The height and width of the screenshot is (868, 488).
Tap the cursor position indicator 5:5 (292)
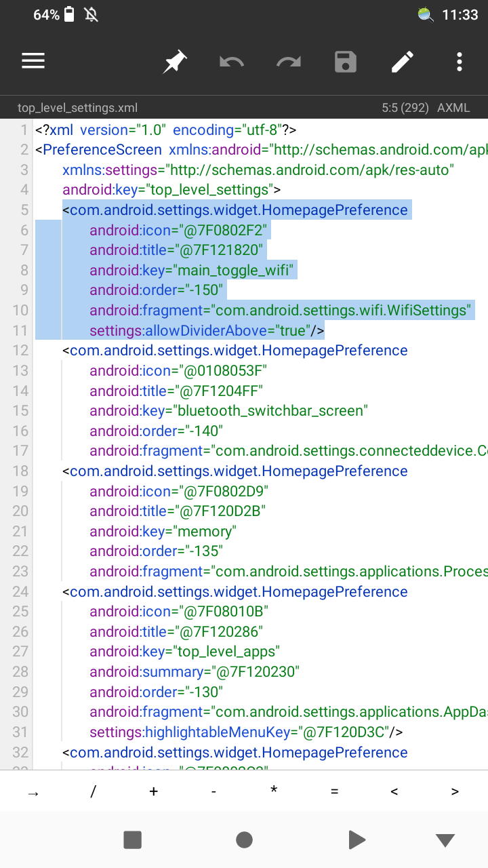(405, 108)
